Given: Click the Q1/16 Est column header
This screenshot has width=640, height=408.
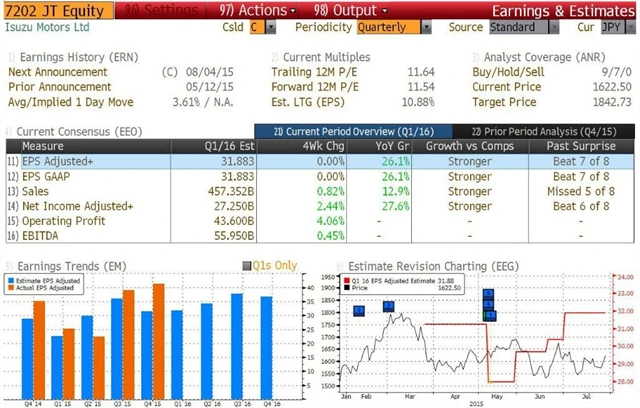Looking at the screenshot, I should pos(213,146).
